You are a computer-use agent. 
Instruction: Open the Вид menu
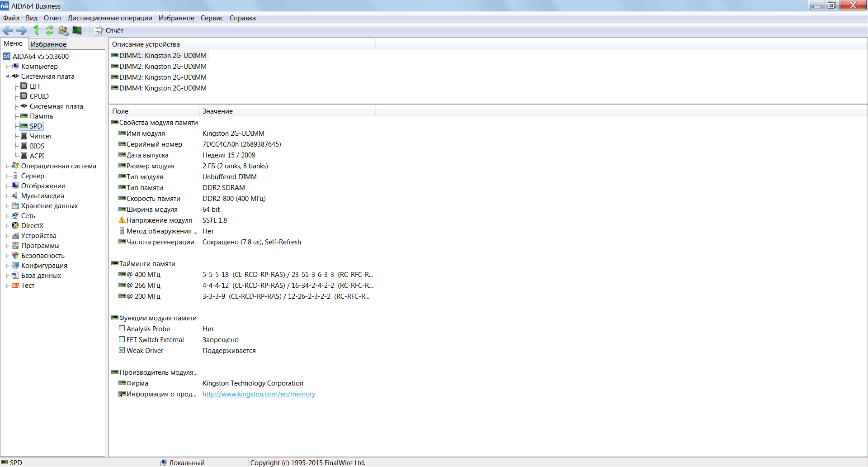[x=32, y=18]
